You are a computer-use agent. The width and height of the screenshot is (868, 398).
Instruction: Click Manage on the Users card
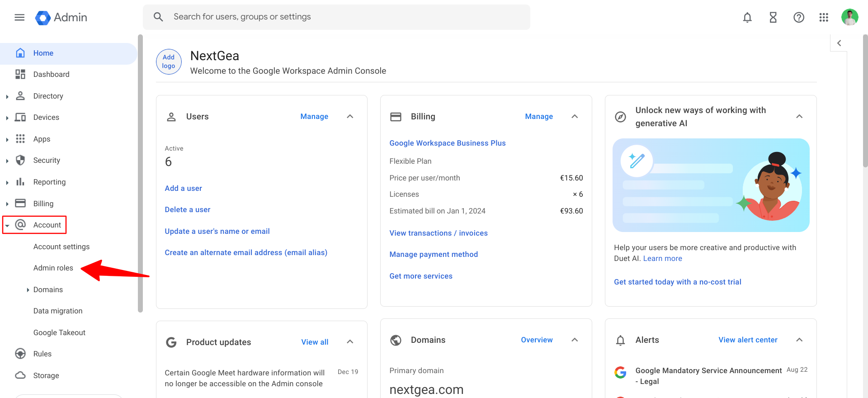(314, 116)
